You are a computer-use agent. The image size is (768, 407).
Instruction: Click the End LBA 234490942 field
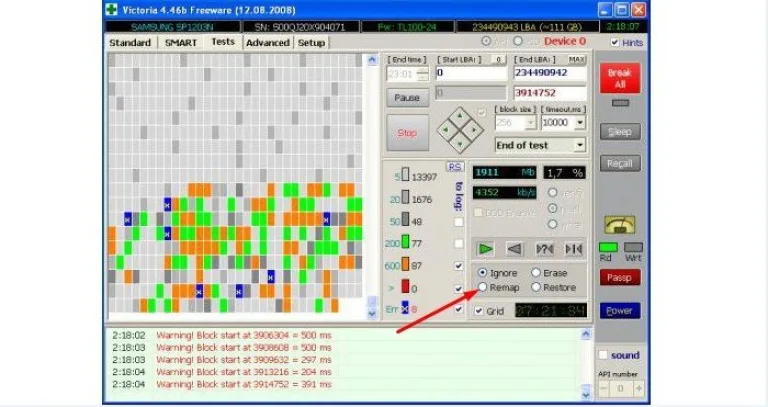point(550,73)
